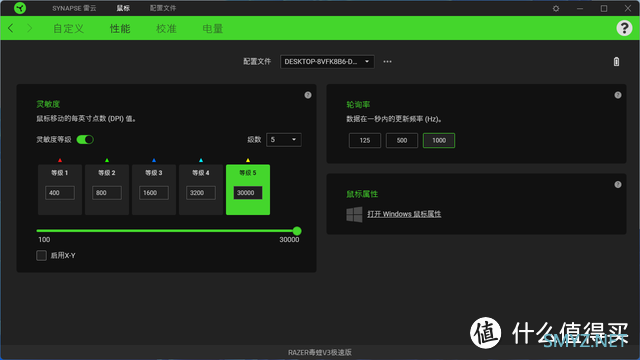Enable the 启用X-Y checkbox

coord(41,256)
